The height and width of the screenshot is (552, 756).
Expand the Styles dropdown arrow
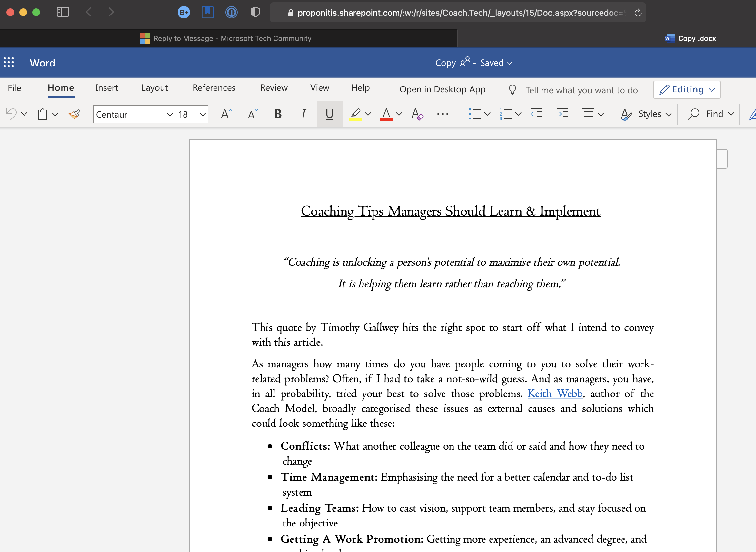[x=669, y=114]
